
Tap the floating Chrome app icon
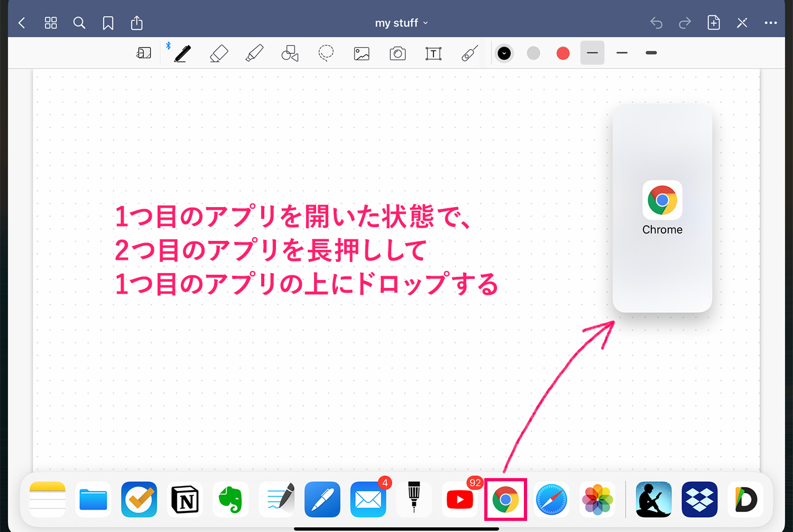coord(662,200)
